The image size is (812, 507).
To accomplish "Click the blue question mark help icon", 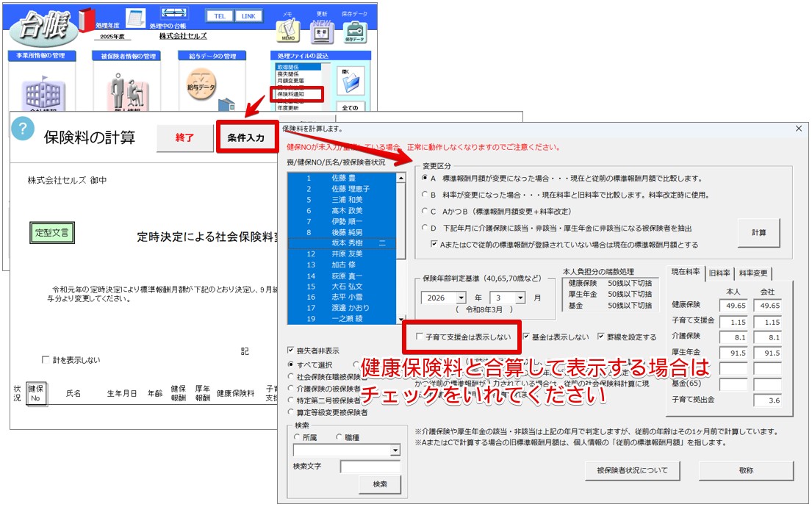I will pos(23,129).
